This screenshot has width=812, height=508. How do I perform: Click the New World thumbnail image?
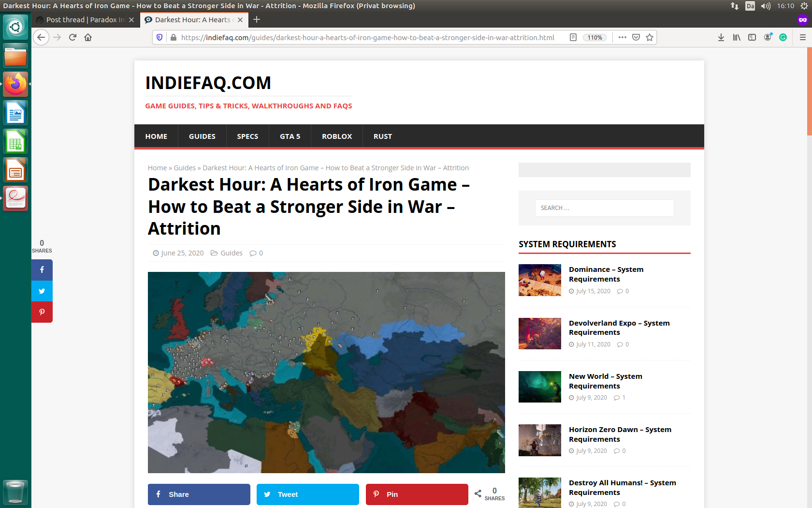tap(540, 387)
